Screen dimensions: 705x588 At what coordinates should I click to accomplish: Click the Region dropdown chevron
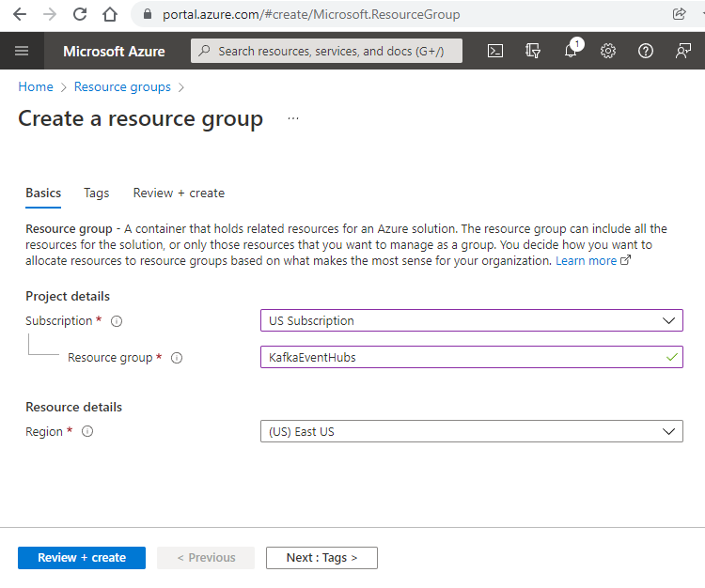point(668,431)
